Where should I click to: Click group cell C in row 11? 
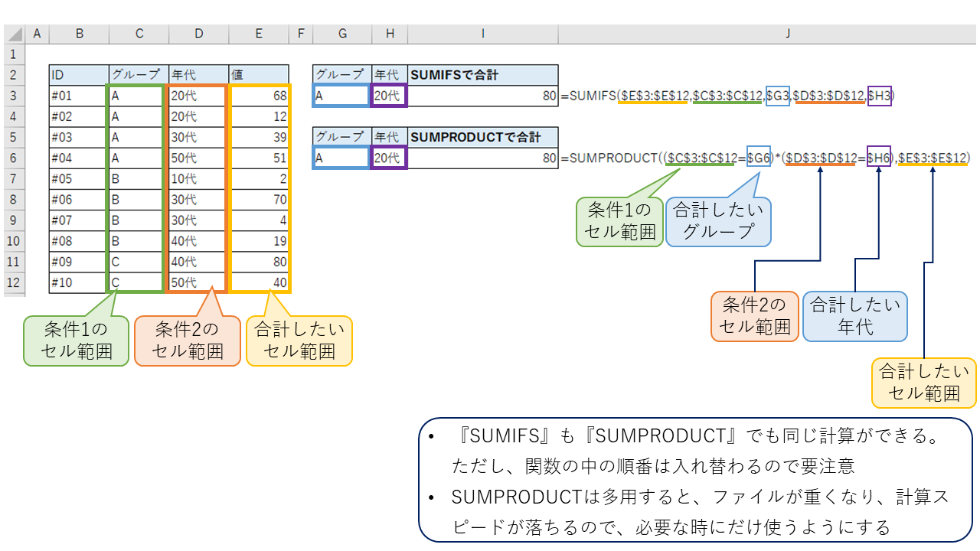[x=139, y=262]
